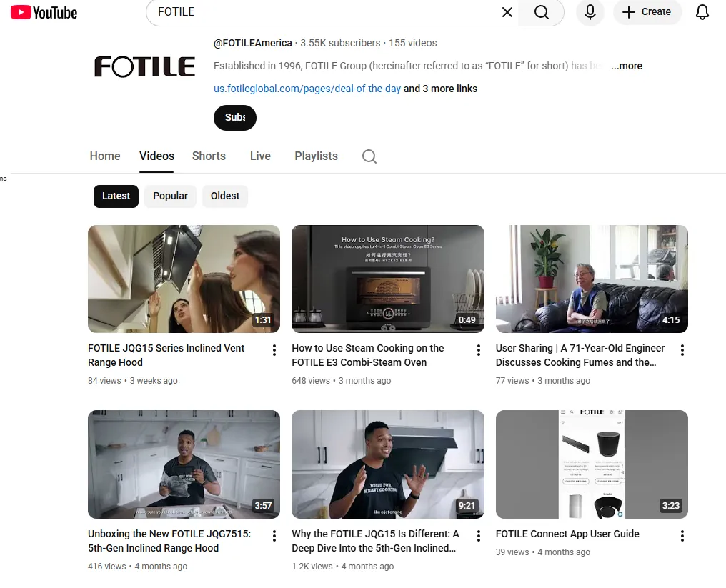Click the @FOTILEAmerica channel handle

(253, 43)
